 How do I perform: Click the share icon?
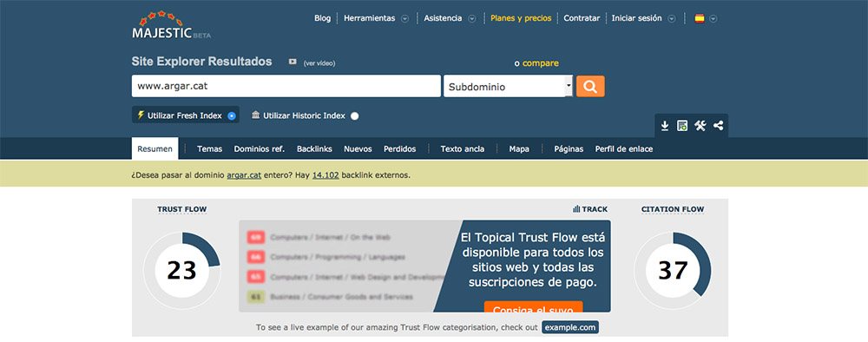click(x=719, y=126)
